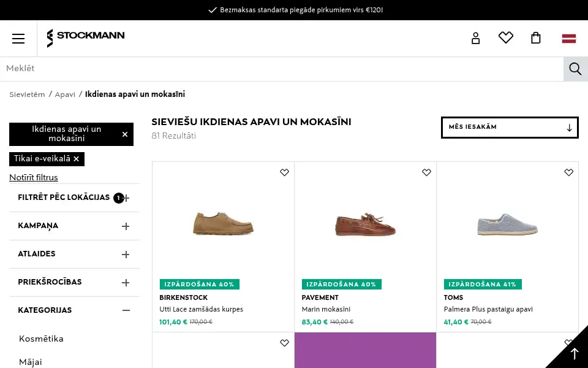Open the Birkenstock shoe product image

[223, 223]
